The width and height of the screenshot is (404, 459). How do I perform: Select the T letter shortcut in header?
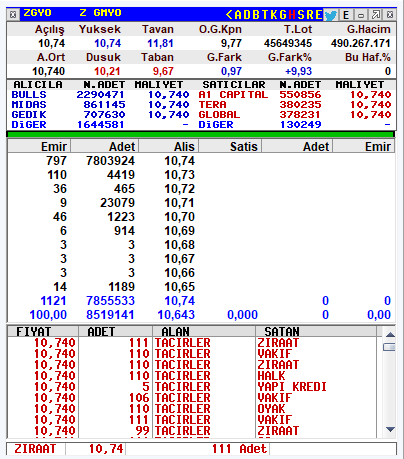click(265, 15)
